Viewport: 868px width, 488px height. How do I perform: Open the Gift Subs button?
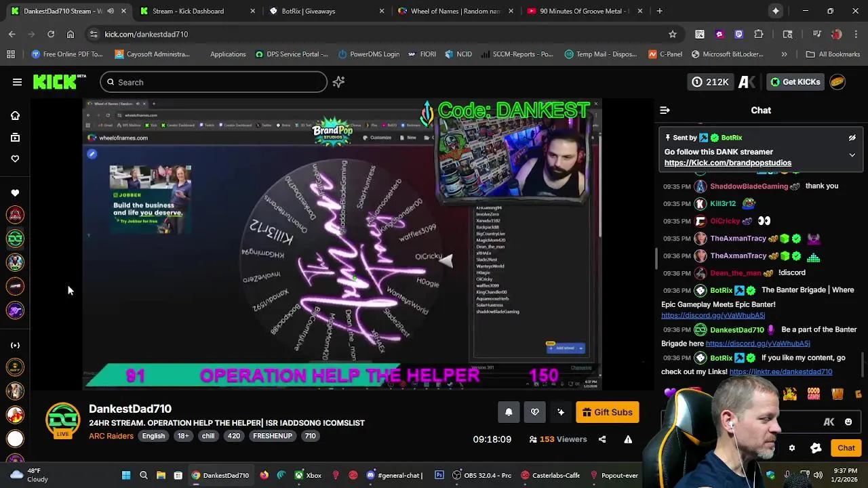click(x=607, y=412)
